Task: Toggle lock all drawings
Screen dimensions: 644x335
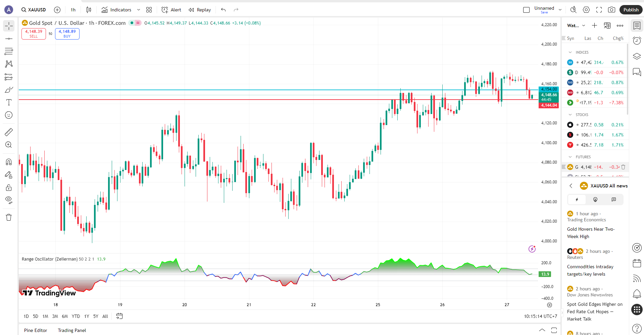Action: (x=9, y=187)
